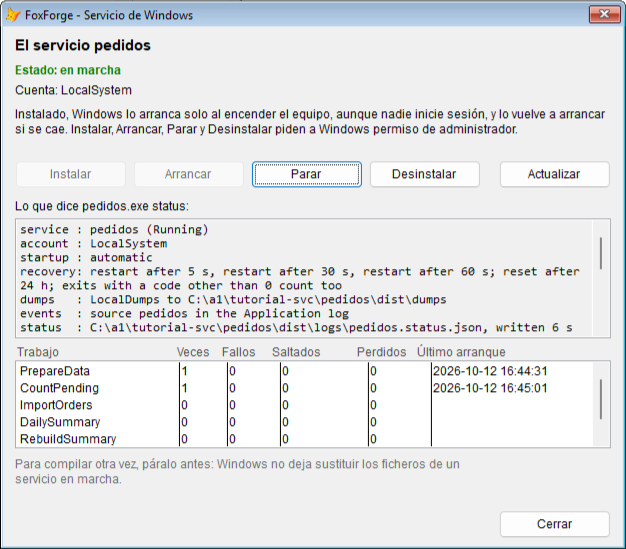626x549 pixels.
Task: Click the Perdidos value for RebuildSummary
Action: pos(373,439)
